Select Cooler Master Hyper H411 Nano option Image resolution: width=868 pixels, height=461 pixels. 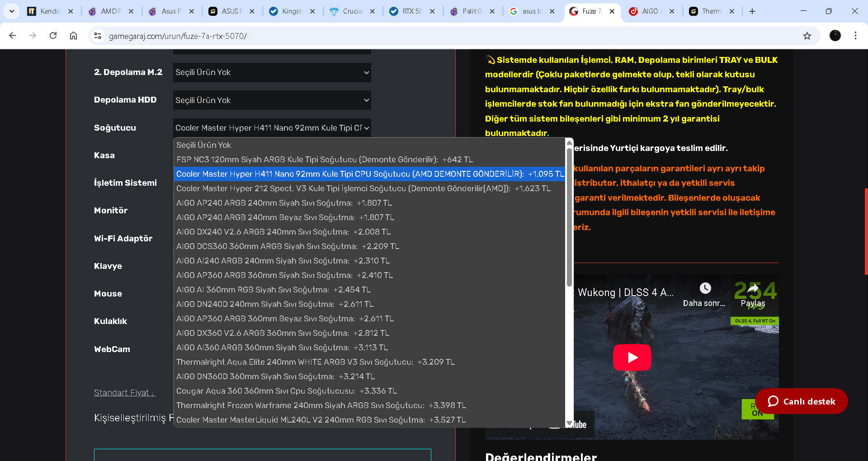tap(369, 174)
